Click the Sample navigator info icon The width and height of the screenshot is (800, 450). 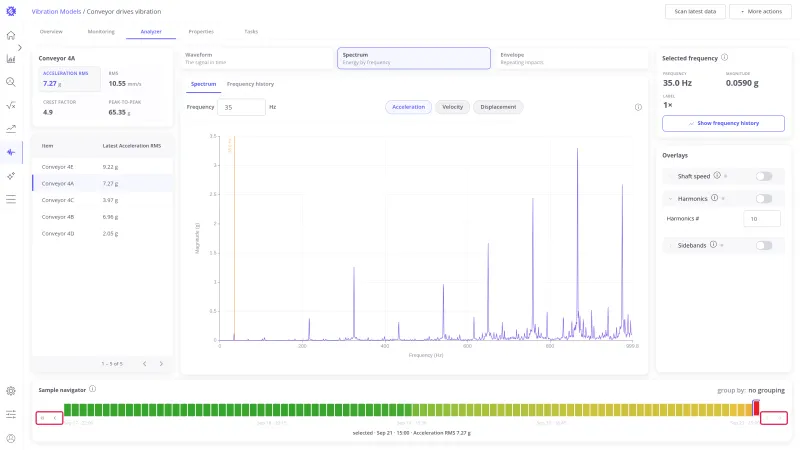point(92,389)
